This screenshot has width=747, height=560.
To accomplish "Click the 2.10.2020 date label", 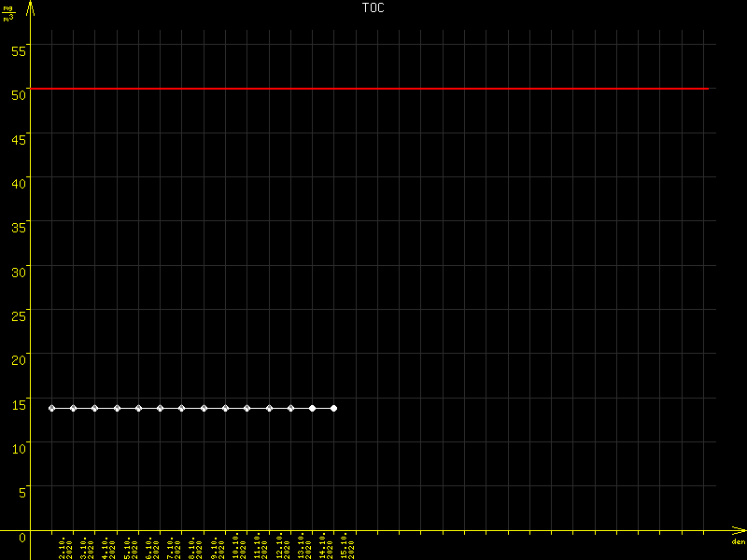I will point(63,548).
